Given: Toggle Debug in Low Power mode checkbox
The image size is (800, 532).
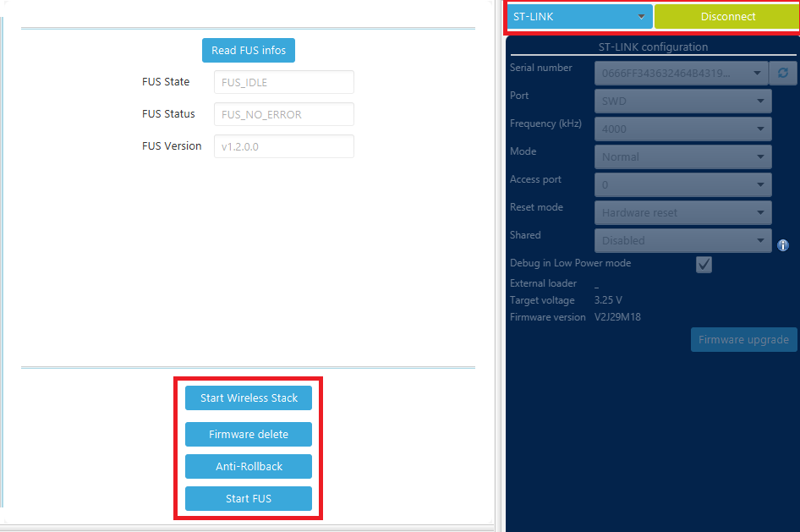Looking at the screenshot, I should point(704,264).
